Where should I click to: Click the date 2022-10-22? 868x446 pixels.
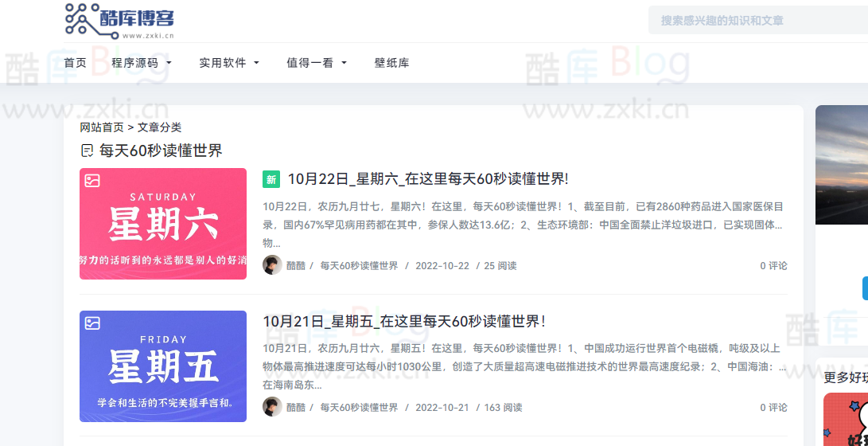[442, 266]
